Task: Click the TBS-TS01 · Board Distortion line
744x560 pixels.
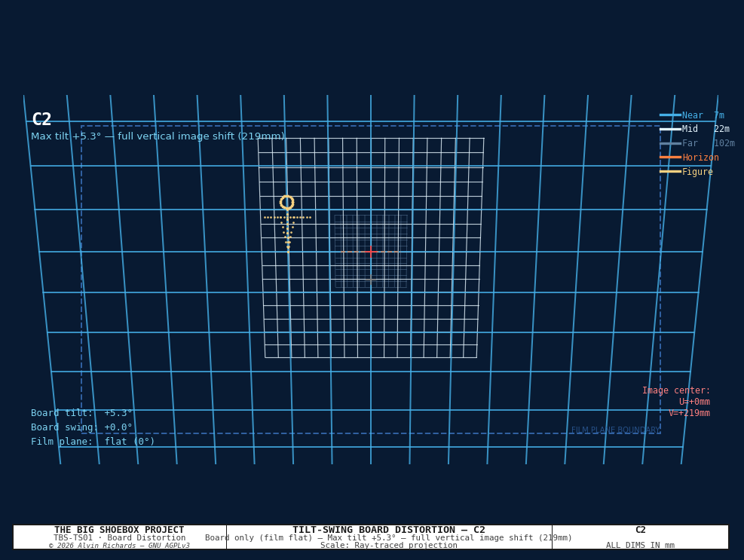Action: [120, 537]
